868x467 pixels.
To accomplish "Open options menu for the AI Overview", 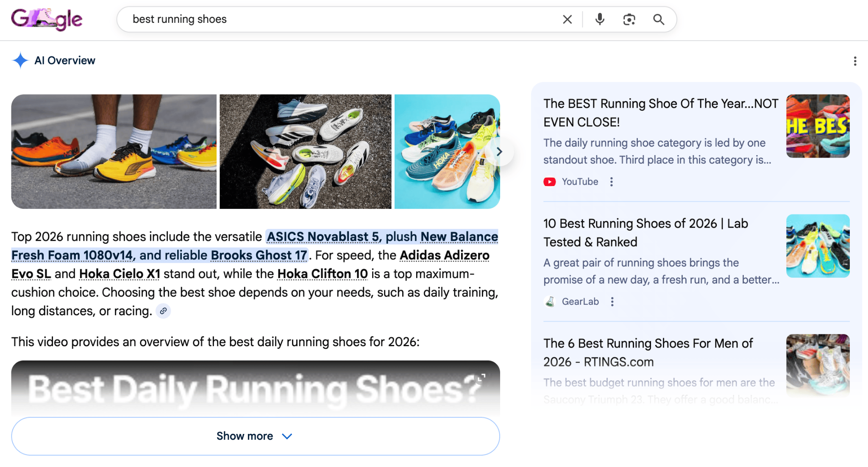I will click(855, 61).
